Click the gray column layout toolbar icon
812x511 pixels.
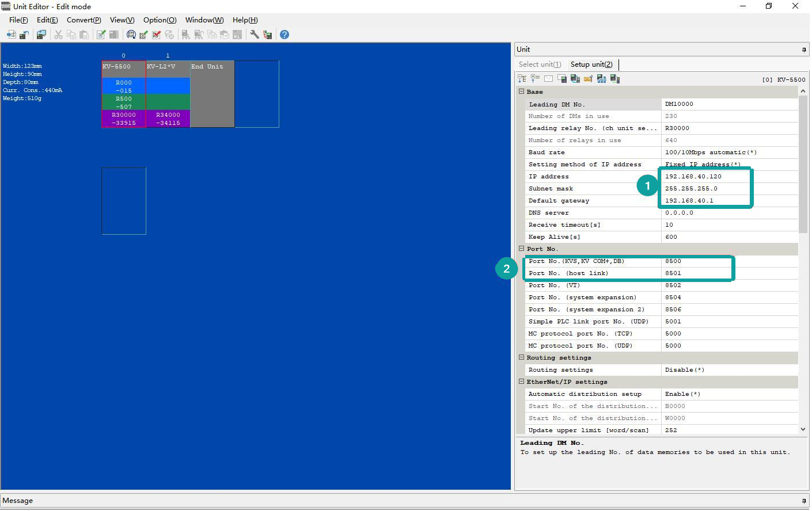coord(114,35)
